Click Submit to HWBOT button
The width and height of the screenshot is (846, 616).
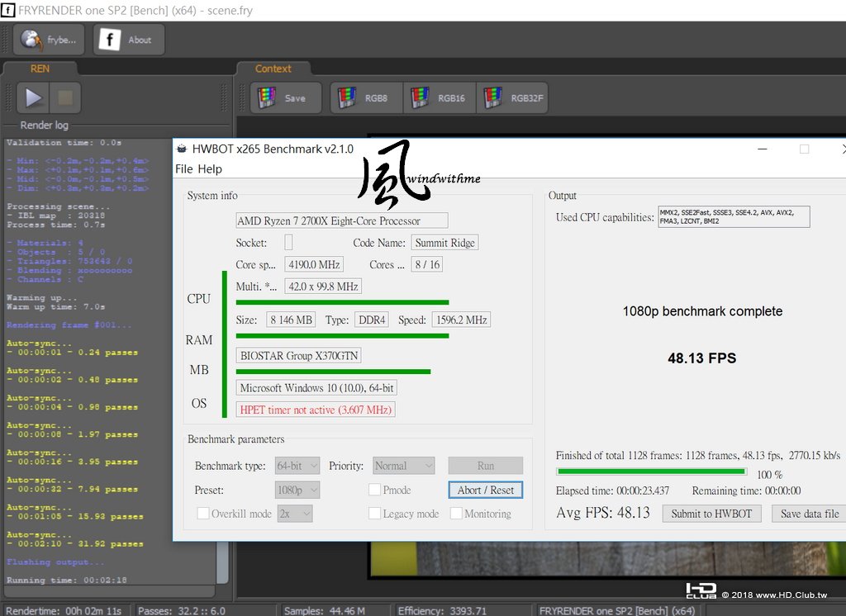711,514
